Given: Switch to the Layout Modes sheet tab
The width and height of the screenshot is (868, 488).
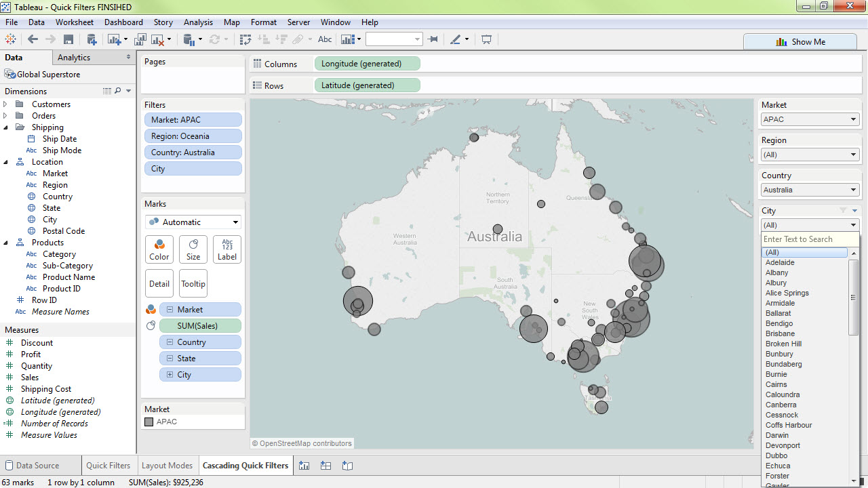Looking at the screenshot, I should tap(167, 466).
